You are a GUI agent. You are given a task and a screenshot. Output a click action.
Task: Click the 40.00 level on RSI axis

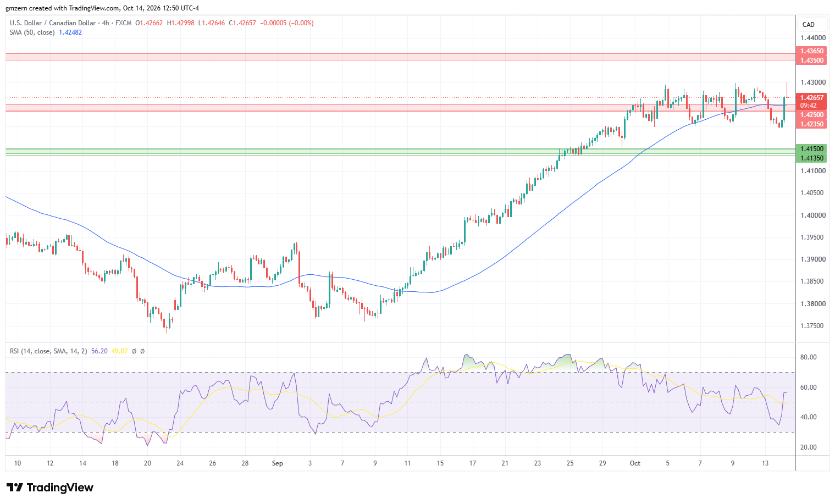[808, 417]
